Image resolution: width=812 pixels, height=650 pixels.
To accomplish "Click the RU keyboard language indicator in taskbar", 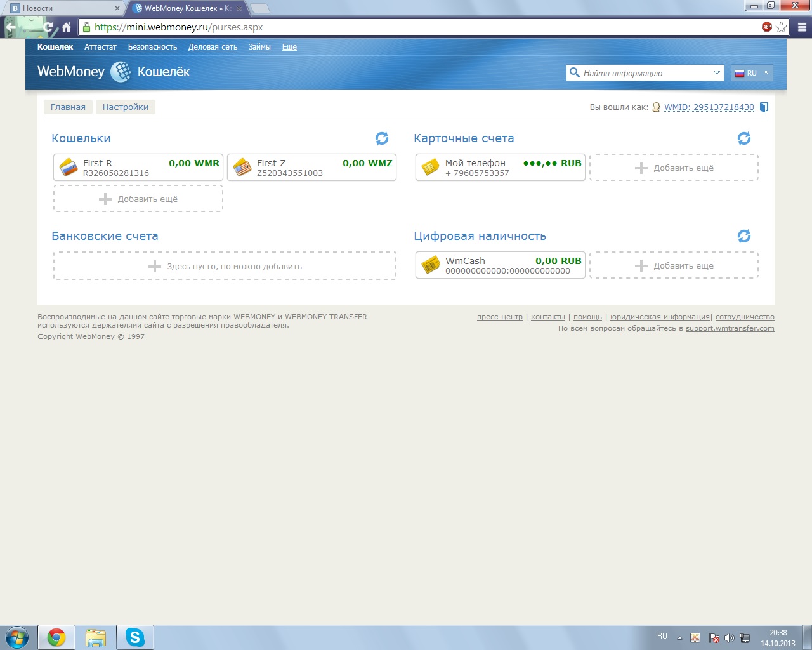I will click(x=662, y=636).
